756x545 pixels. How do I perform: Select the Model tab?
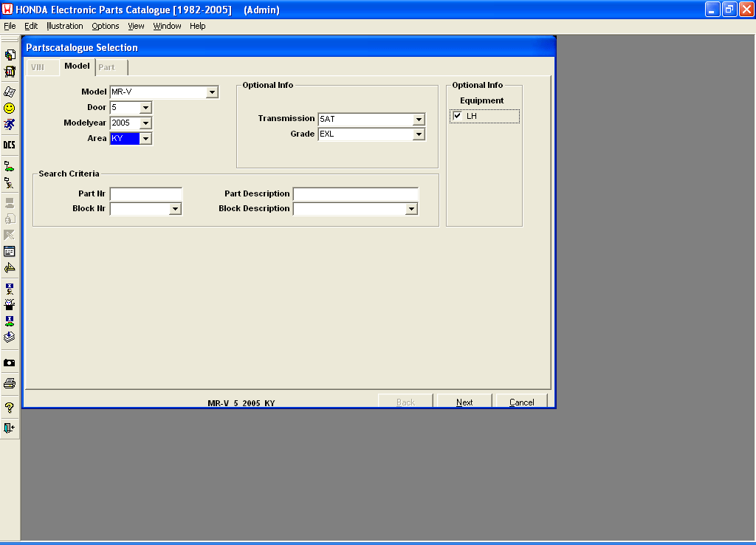point(77,66)
